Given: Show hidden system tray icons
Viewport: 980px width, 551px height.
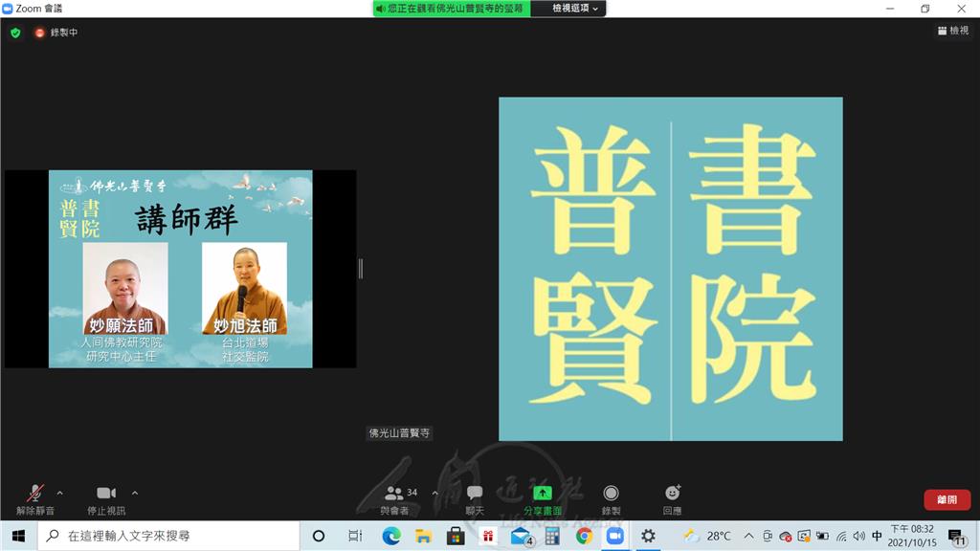Looking at the screenshot, I should 748,536.
